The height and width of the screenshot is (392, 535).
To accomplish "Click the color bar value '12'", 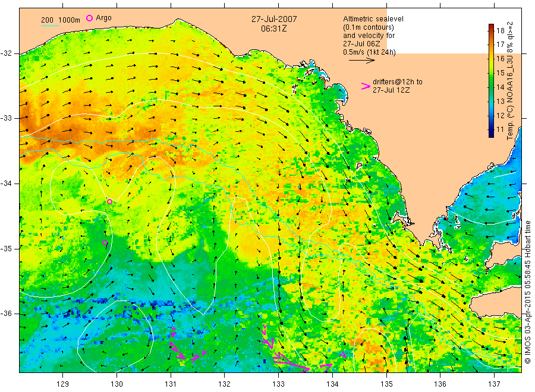I will pos(500,116).
